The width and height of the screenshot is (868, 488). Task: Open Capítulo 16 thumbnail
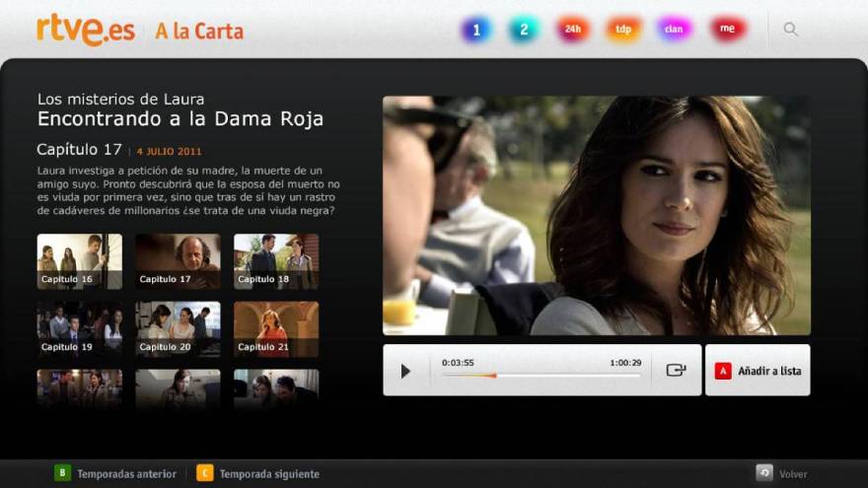click(x=80, y=261)
